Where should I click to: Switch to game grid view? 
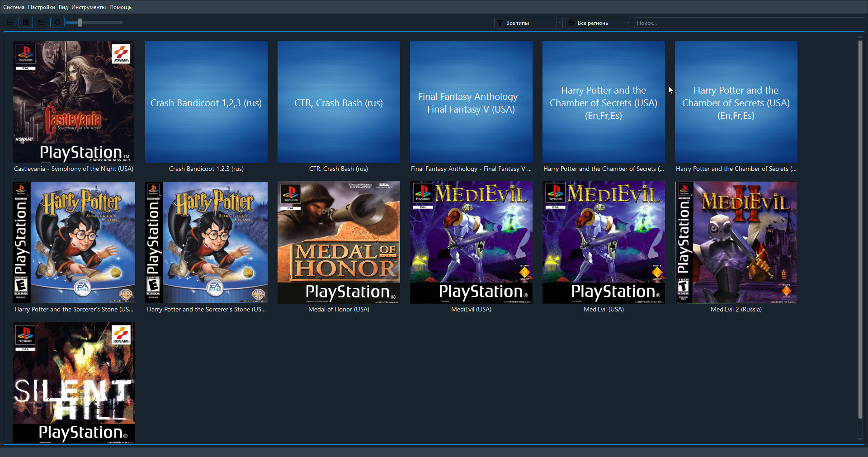pyautogui.click(x=26, y=22)
